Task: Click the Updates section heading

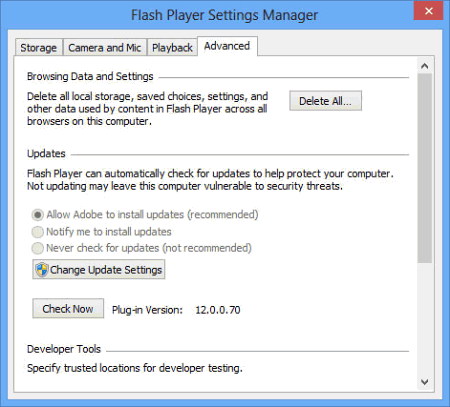Action: coord(46,154)
